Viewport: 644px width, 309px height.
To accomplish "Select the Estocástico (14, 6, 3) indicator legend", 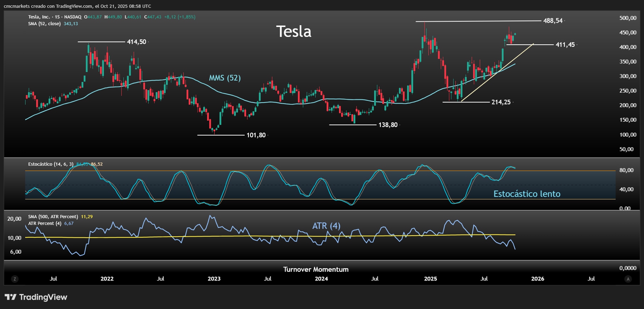I will tap(51, 164).
